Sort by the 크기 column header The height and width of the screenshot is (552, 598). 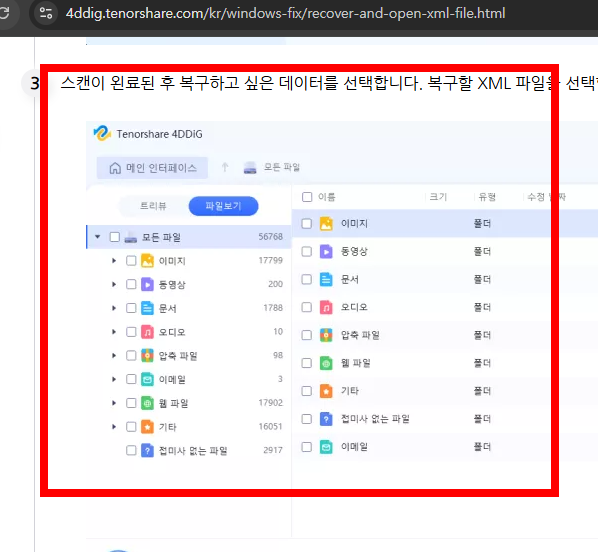438,197
